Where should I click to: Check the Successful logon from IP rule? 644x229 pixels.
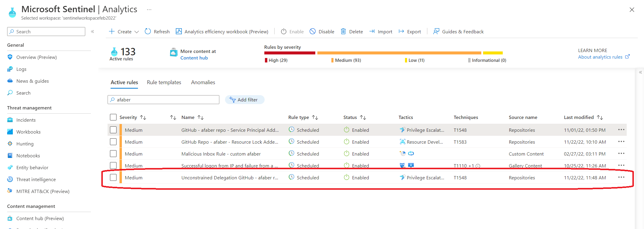[113, 165]
